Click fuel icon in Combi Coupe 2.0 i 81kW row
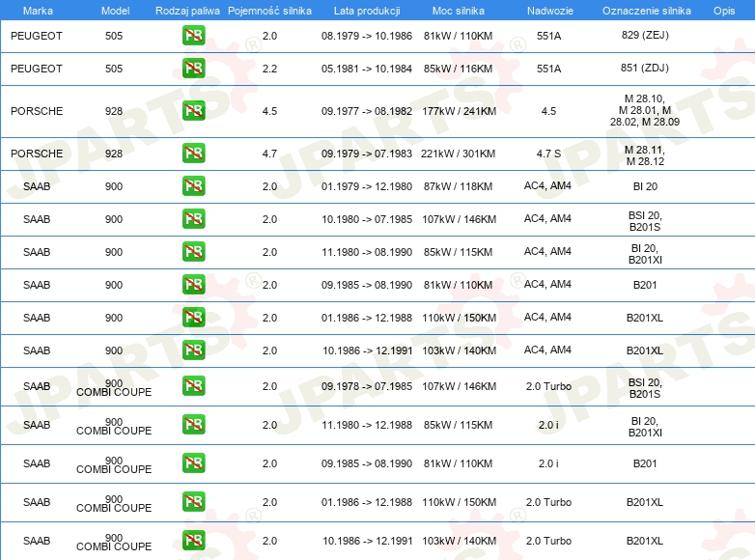The width and height of the screenshot is (755, 560). [193, 462]
